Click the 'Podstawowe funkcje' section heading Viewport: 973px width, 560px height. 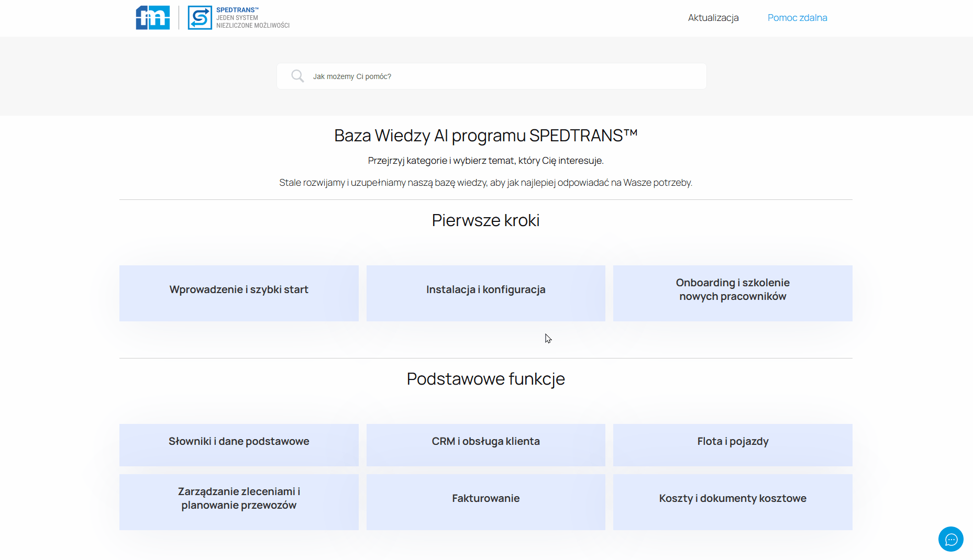(x=485, y=379)
